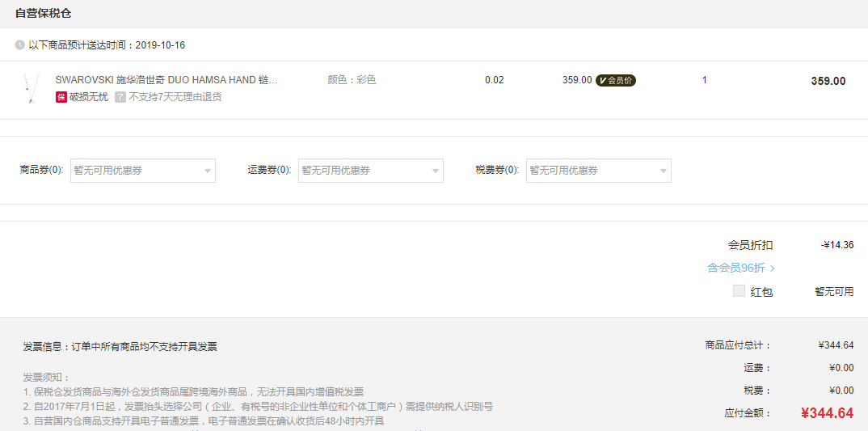Click the 发票信息 invoice information line
868x431 pixels.
coord(120,347)
